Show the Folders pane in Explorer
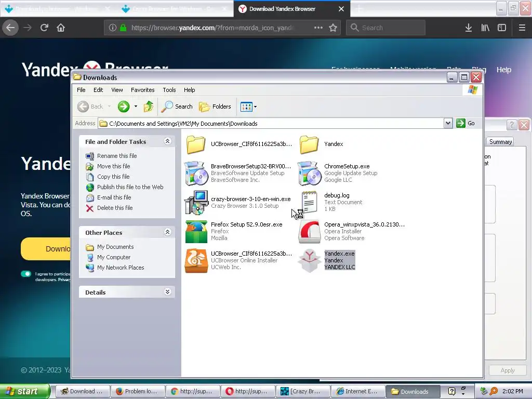The image size is (532, 399). tap(215, 107)
